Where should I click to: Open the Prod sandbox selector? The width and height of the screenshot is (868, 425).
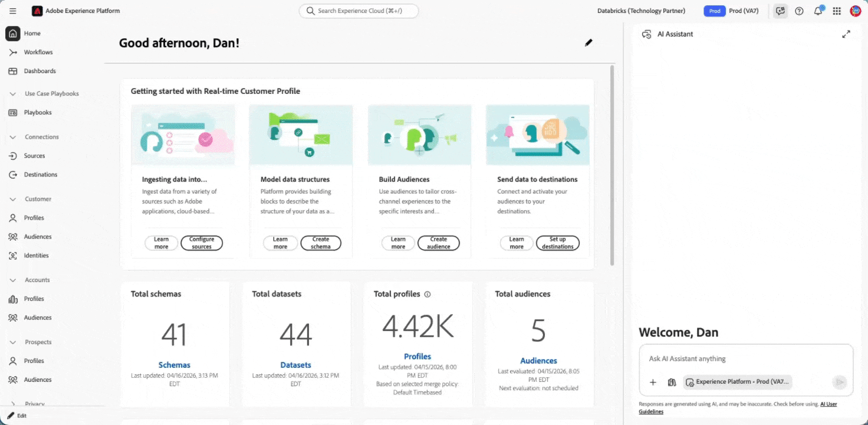pyautogui.click(x=731, y=11)
